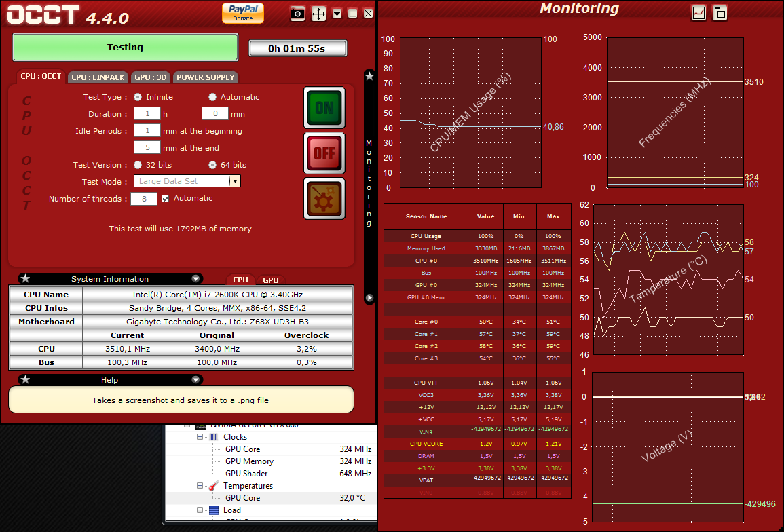The height and width of the screenshot is (532, 784).
Task: Click the graph icon in Monitoring header
Action: point(698,13)
